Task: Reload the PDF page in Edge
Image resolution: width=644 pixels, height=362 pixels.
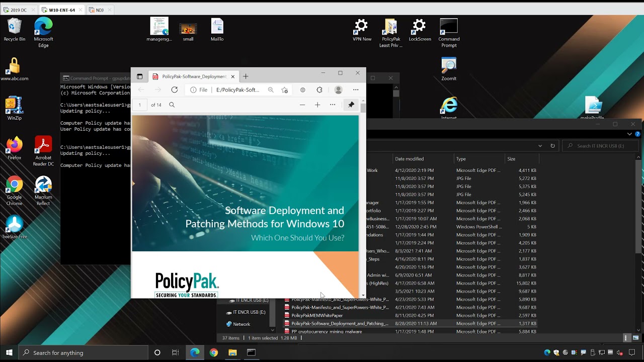Action: point(174,89)
